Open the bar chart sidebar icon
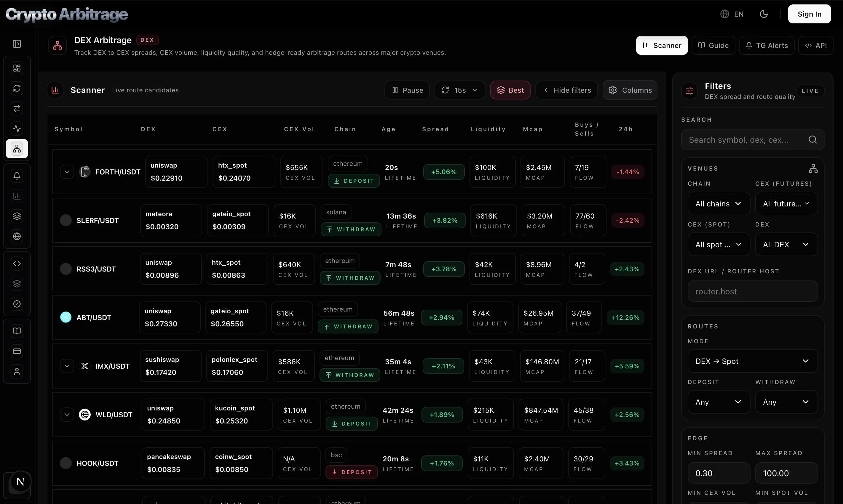 tap(17, 196)
